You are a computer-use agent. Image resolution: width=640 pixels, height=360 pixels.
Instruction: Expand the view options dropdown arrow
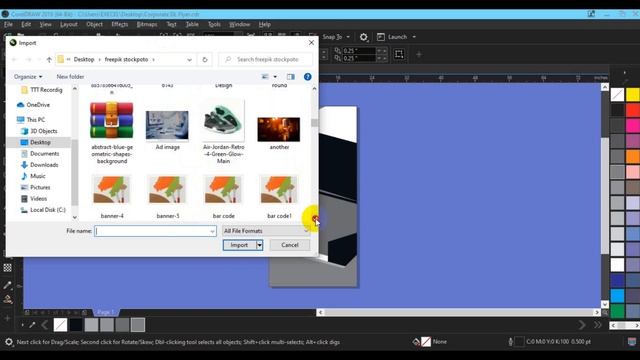click(275, 77)
